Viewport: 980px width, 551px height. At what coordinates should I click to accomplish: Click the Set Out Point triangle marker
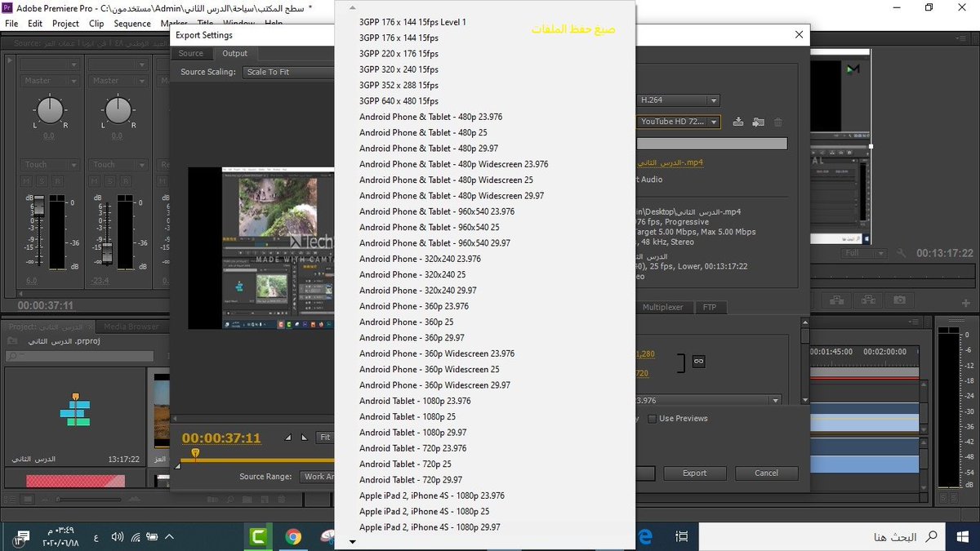(304, 438)
